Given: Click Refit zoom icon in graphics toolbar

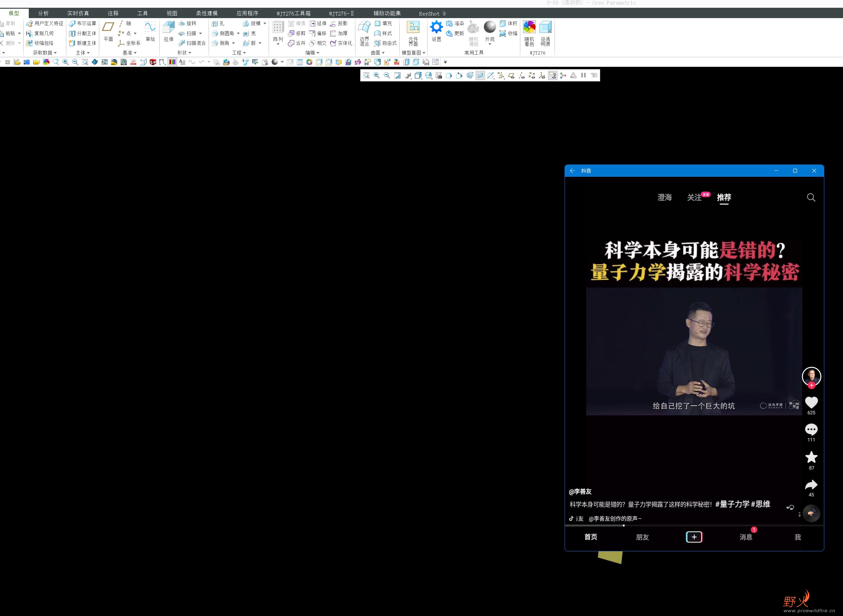Looking at the screenshot, I should tap(366, 76).
